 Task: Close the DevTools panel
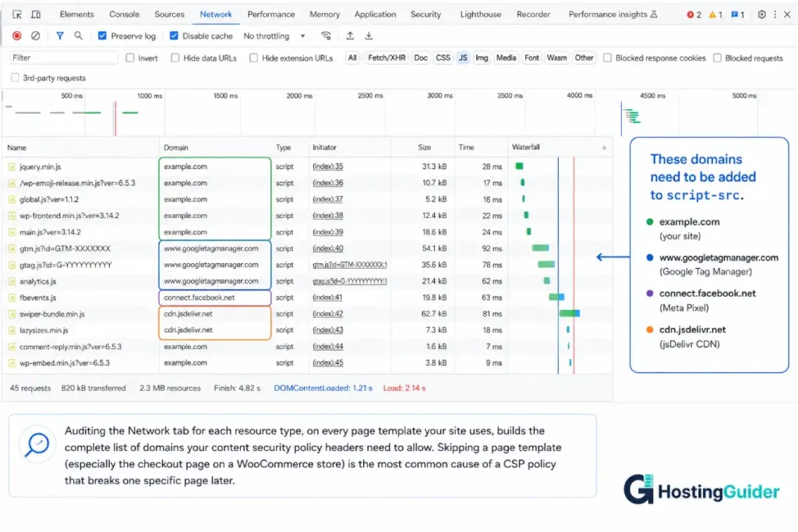787,14
